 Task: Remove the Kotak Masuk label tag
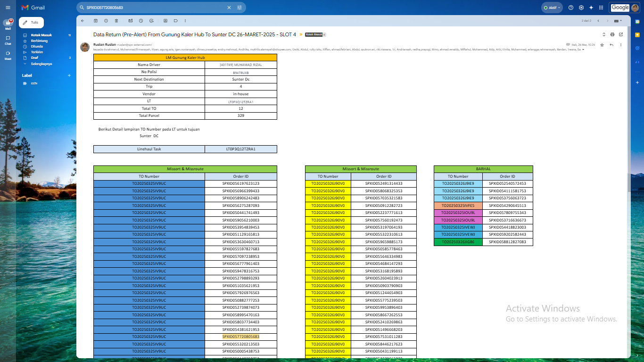click(x=324, y=35)
